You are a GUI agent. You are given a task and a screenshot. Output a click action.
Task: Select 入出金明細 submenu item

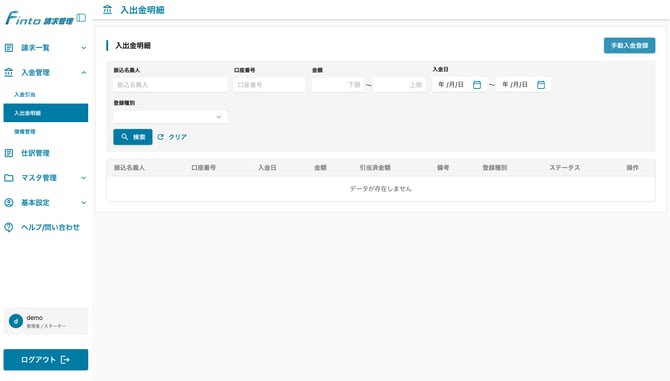(x=46, y=113)
